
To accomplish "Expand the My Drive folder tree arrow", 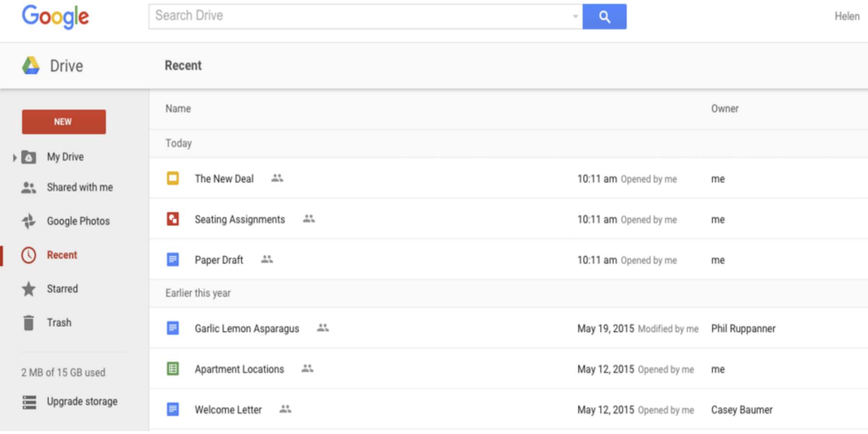I will [x=14, y=157].
